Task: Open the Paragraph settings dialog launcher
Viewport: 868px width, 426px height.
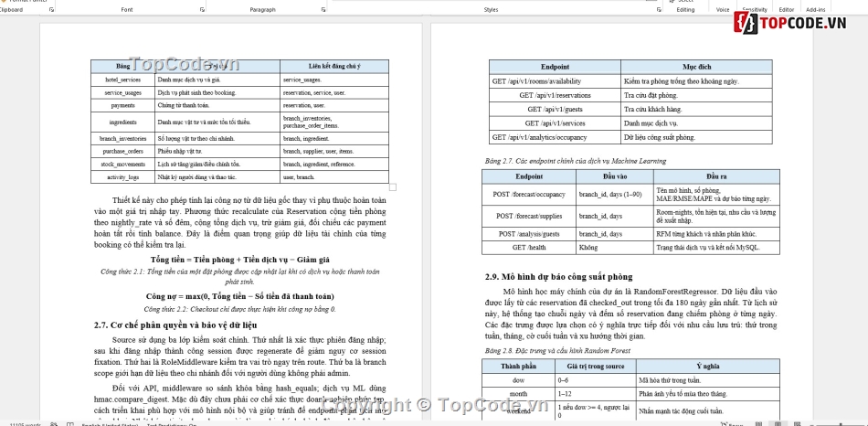Action: coord(323,10)
